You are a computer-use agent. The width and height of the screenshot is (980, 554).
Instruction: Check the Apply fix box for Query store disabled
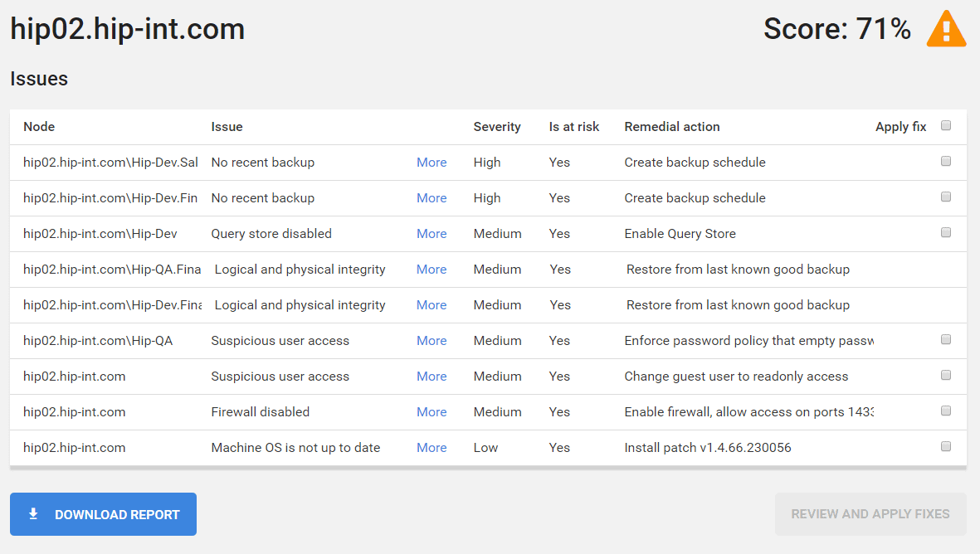[x=946, y=233]
